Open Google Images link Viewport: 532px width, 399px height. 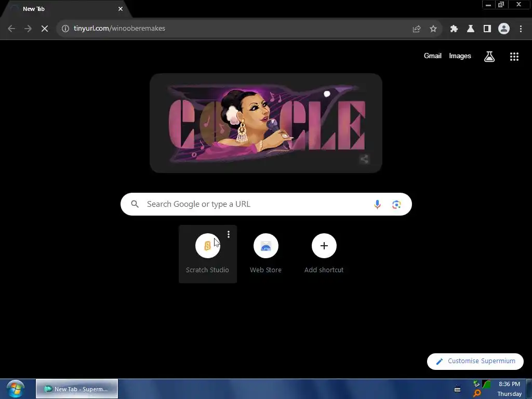[x=460, y=56]
